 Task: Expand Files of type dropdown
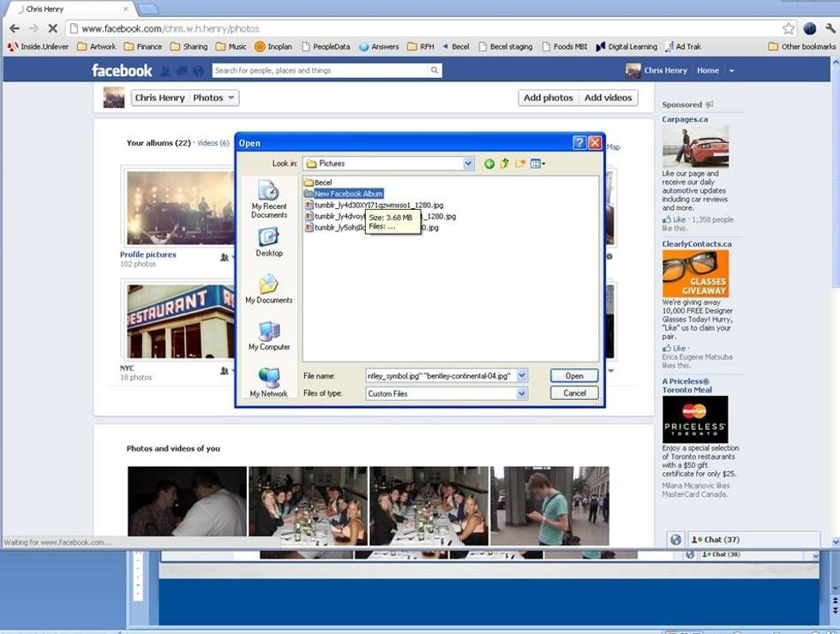pos(522,393)
